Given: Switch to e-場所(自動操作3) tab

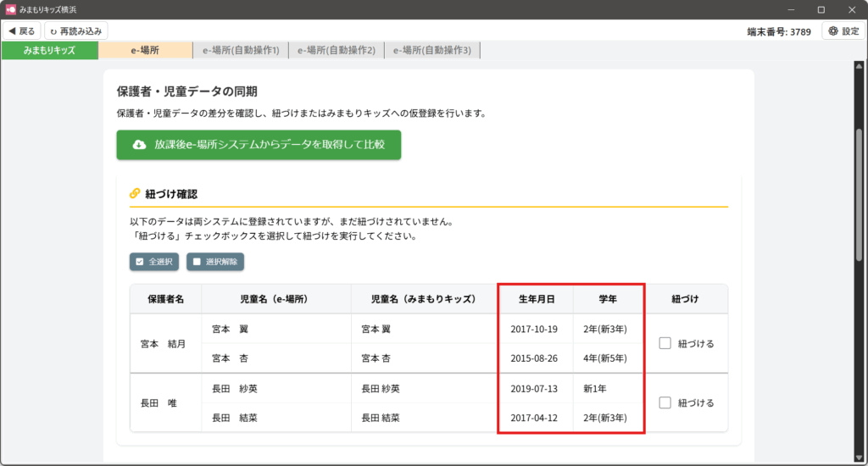Looking at the screenshot, I should 432,50.
